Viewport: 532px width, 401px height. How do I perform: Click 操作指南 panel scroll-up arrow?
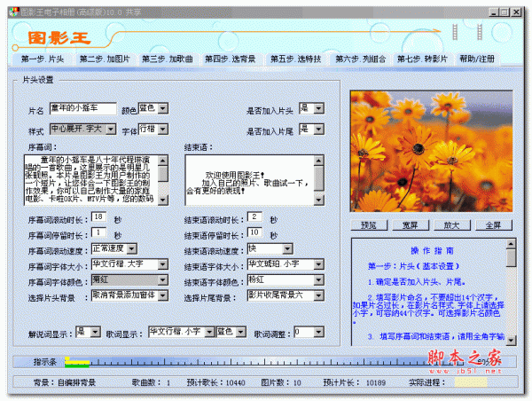tap(511, 243)
